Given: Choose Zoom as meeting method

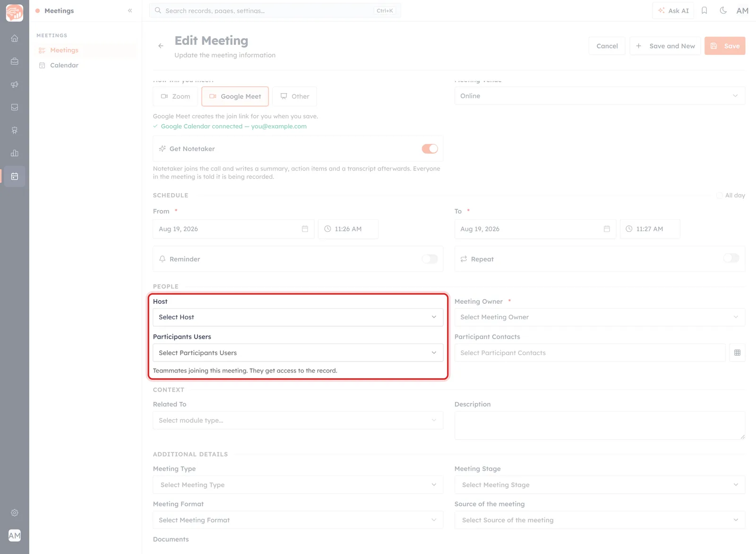Looking at the screenshot, I should coord(176,96).
